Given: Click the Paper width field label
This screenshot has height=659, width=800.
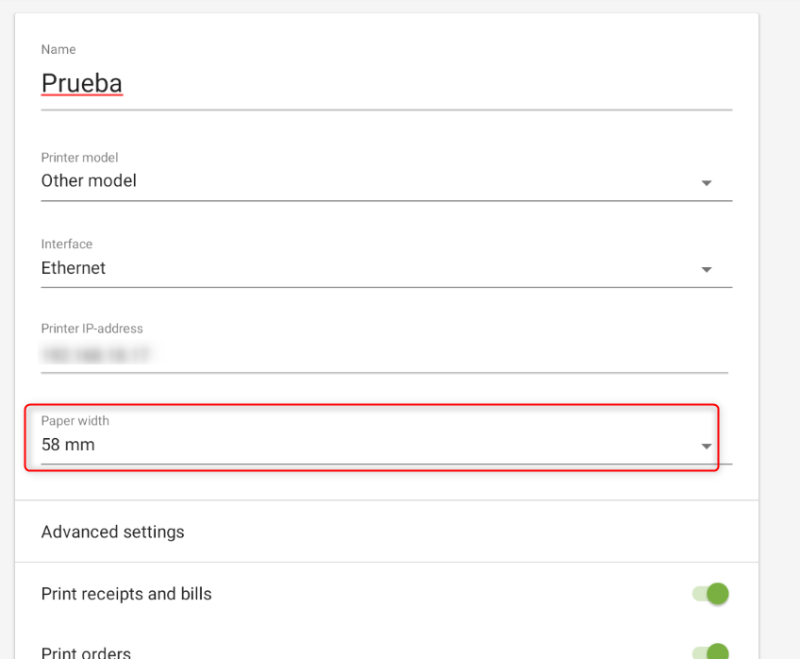Looking at the screenshot, I should click(76, 421).
